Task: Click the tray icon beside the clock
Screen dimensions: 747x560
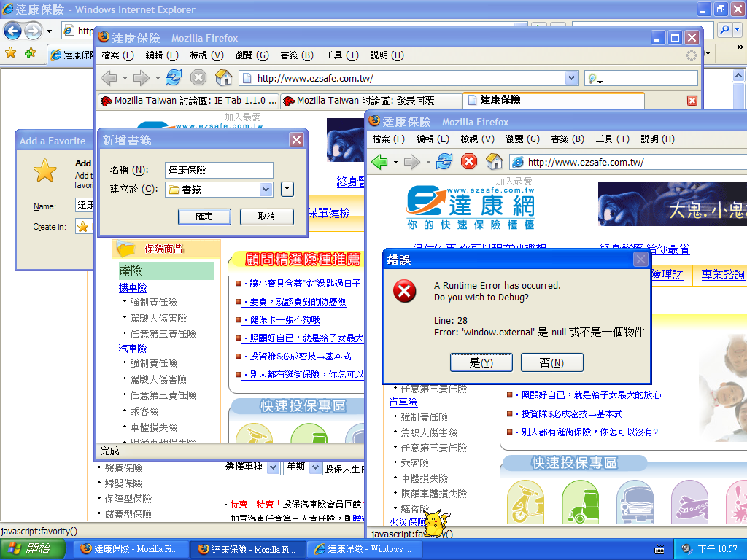Action: 686,549
